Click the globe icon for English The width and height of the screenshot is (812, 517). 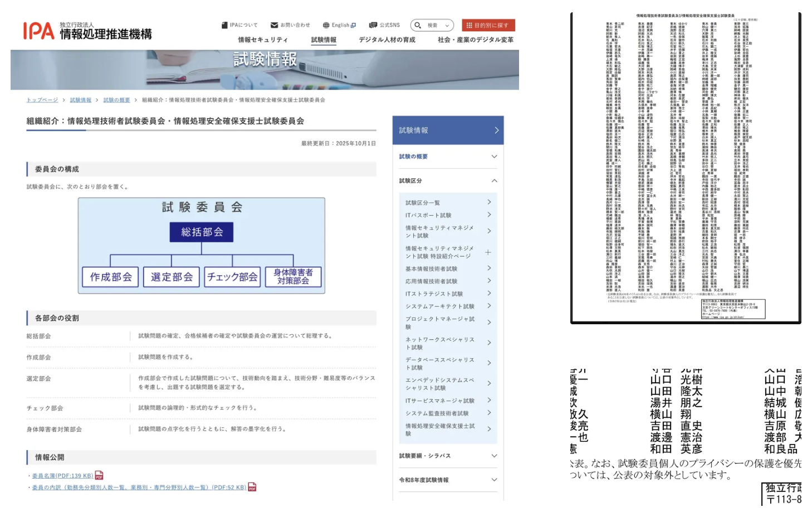pos(326,25)
